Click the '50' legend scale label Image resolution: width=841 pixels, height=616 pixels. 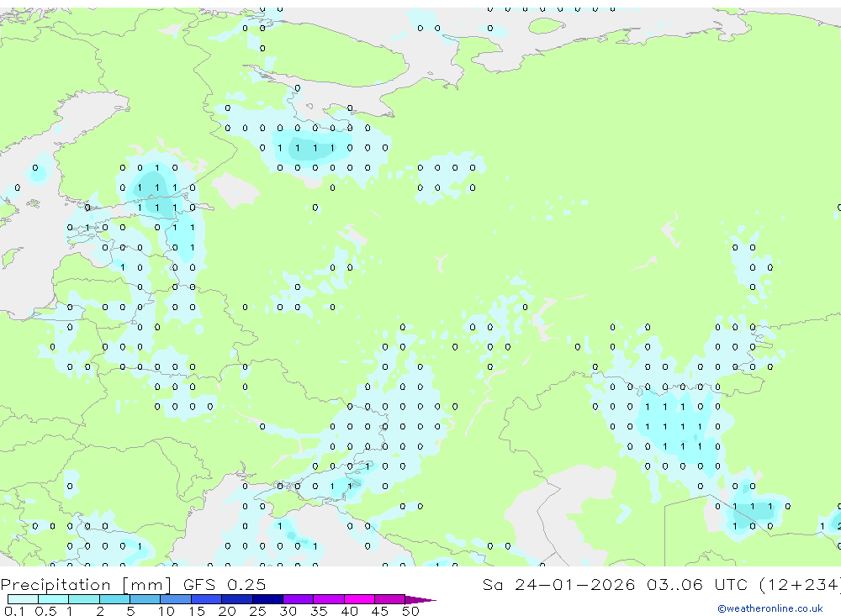pyautogui.click(x=410, y=611)
